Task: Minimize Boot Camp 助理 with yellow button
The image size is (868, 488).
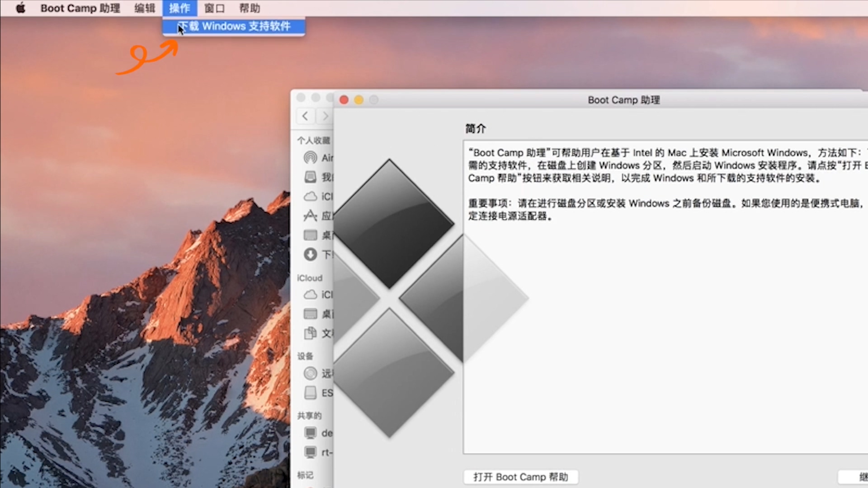Action: pyautogui.click(x=359, y=100)
